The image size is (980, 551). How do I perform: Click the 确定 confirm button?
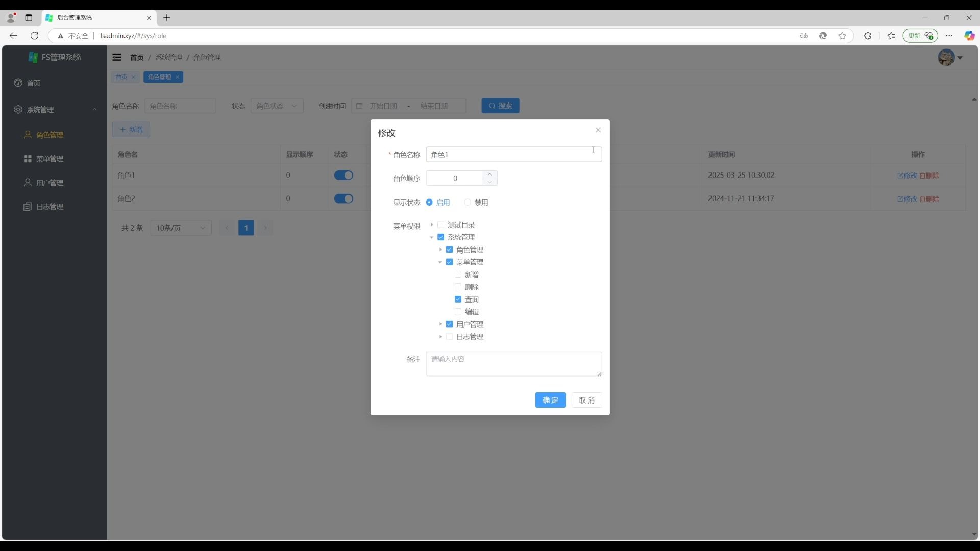550,400
